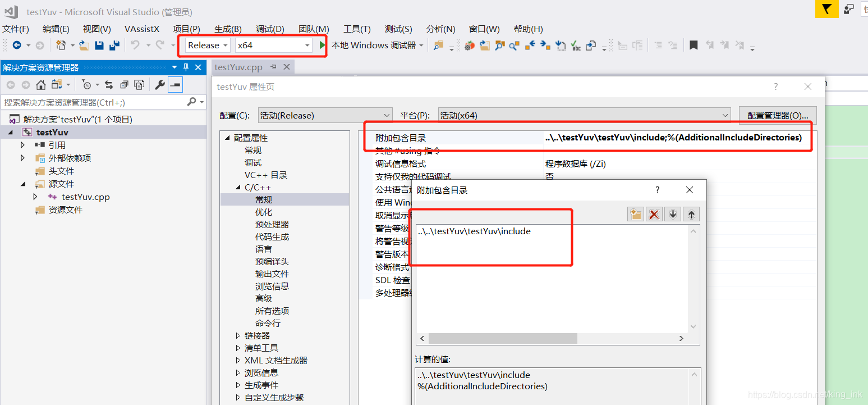Open Visual Assist tomato options icon

[470, 45]
